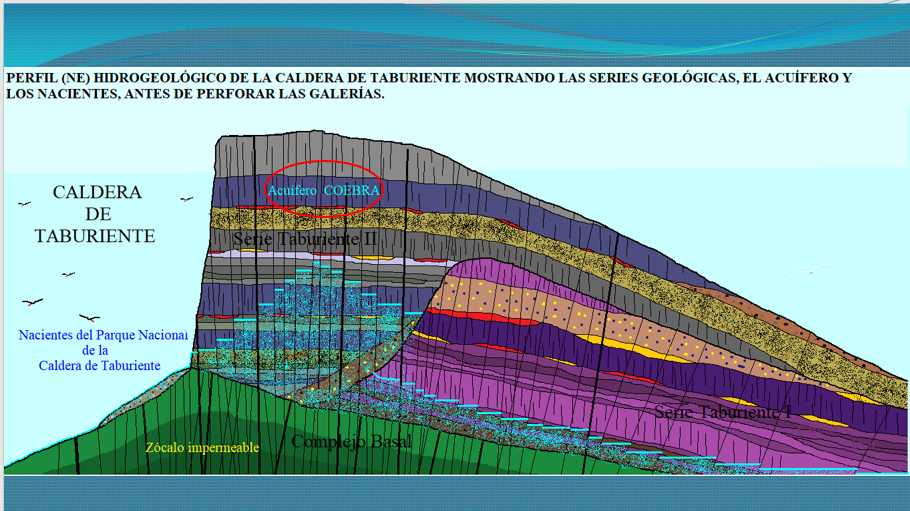Screen dimensions: 910x511
Task: Click the 'CALDERA DE TABURIENTE' heading text
Action: coord(96,214)
